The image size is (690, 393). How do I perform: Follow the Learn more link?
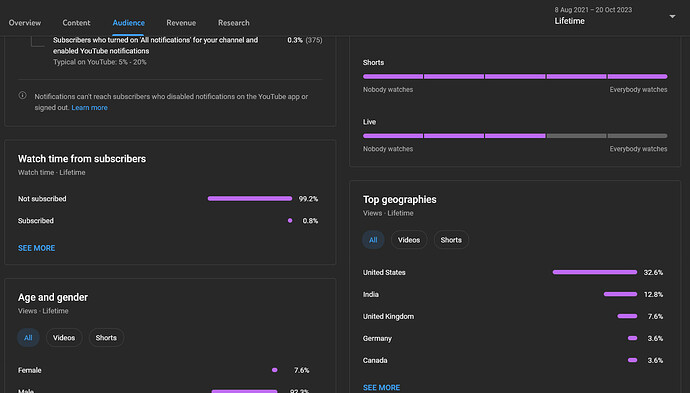(89, 107)
